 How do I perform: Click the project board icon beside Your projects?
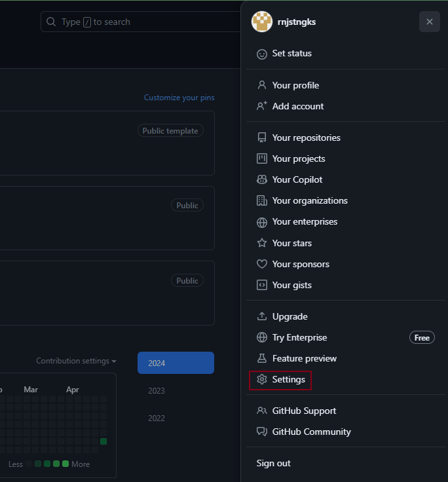[262, 158]
